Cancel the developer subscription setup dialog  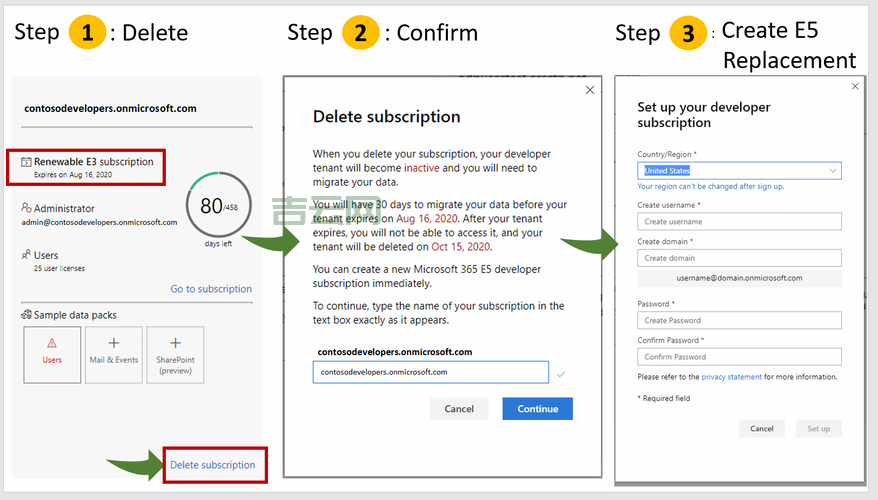coord(762,428)
